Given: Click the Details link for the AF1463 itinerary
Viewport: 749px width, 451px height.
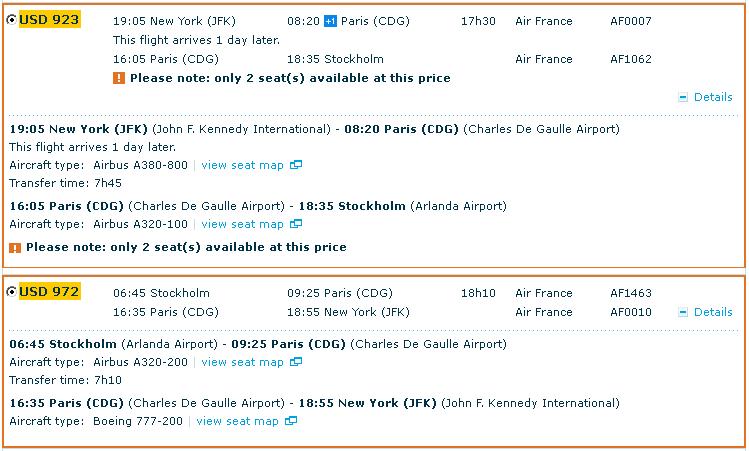Looking at the screenshot, I should tap(713, 312).
